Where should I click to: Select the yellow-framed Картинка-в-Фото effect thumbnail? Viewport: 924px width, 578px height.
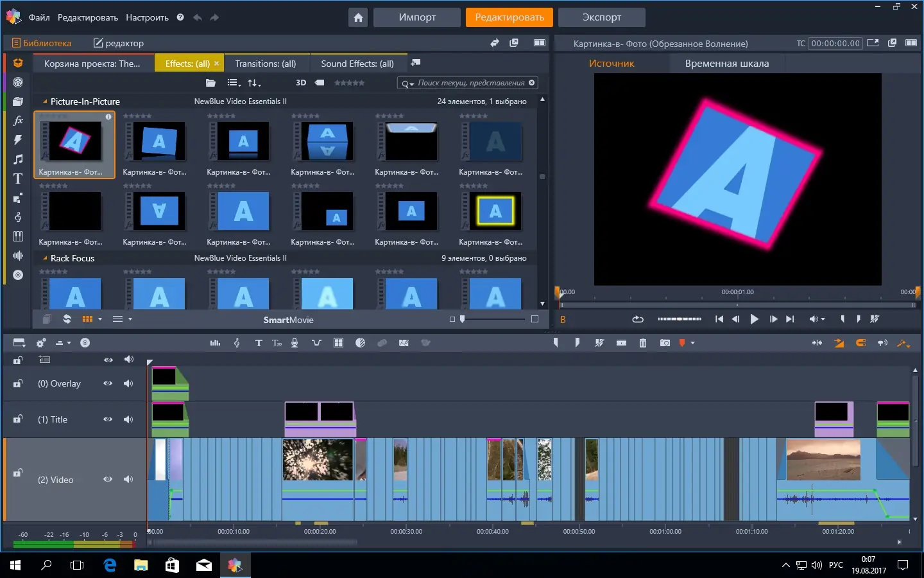click(494, 211)
